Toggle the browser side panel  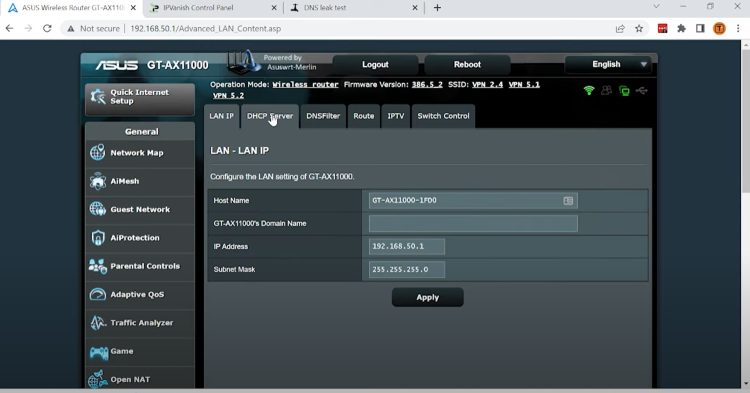(700, 29)
